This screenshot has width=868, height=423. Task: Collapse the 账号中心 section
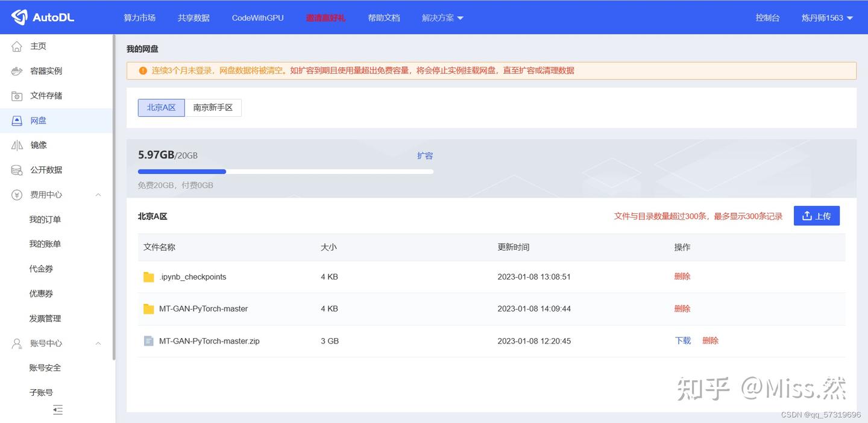click(98, 343)
